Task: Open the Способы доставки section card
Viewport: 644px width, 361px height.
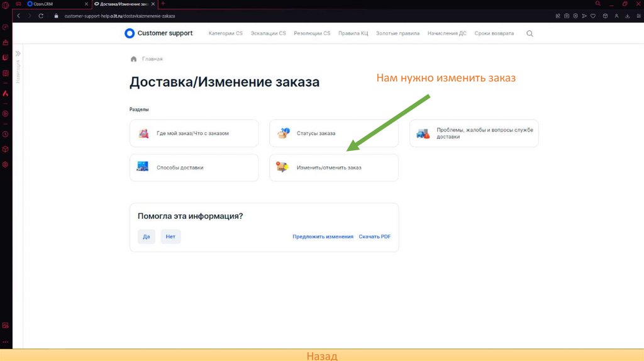Action: coord(194,167)
